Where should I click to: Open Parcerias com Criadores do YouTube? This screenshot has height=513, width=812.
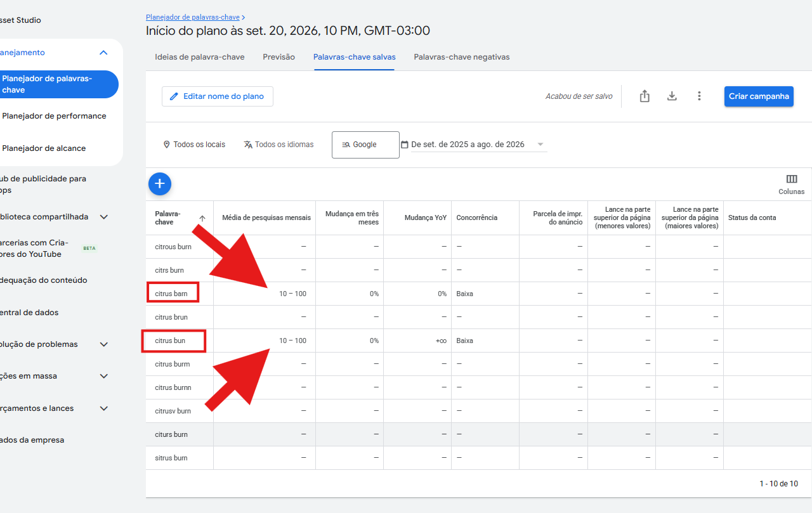34,249
